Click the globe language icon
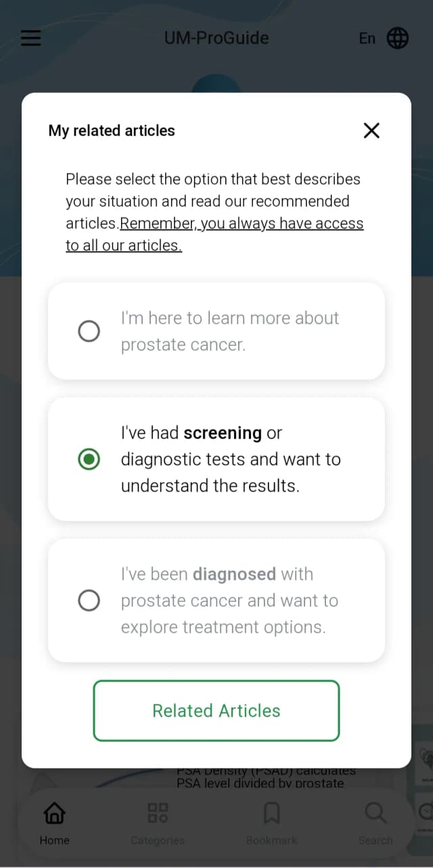Screen dimensions: 433x868 (x=398, y=38)
